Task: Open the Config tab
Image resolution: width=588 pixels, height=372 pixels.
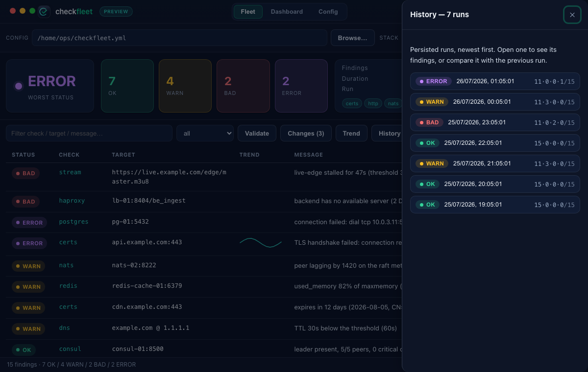Action: [x=328, y=12]
